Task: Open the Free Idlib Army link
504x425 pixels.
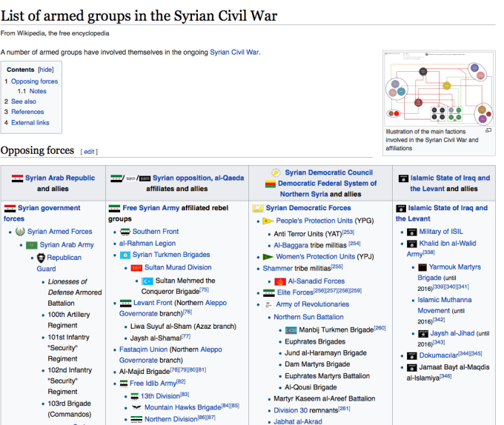Action: [152, 383]
